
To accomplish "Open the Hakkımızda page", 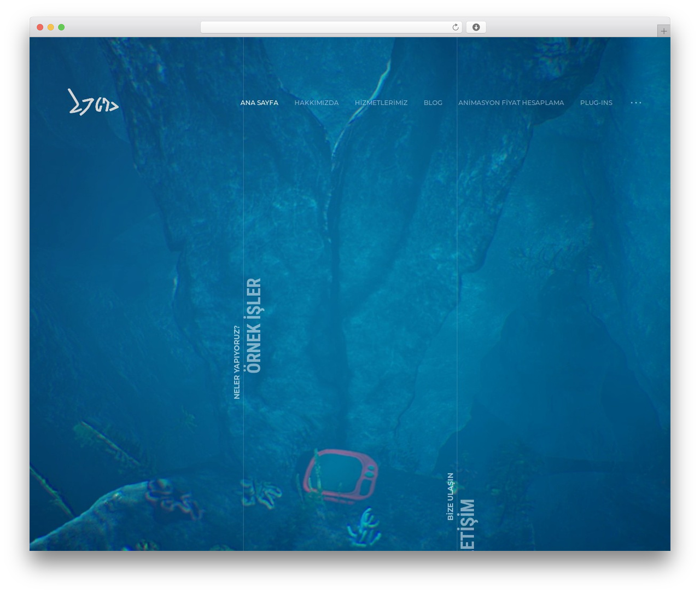I will 317,103.
